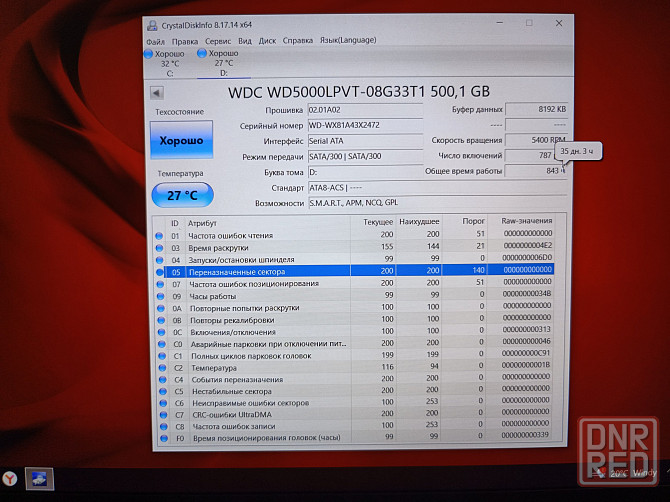Click the serial number field WD-WX81A43X2472
Screen dimensions: 670x502
(365, 125)
